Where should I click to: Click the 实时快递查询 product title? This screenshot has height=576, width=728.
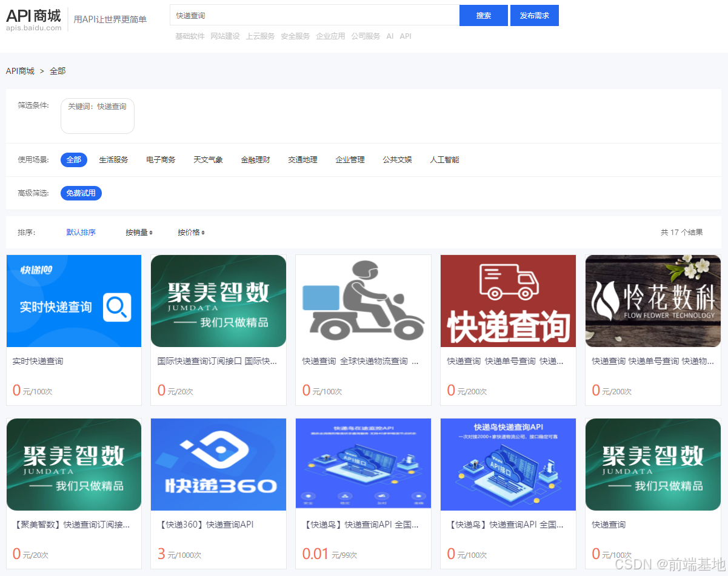[x=38, y=361]
